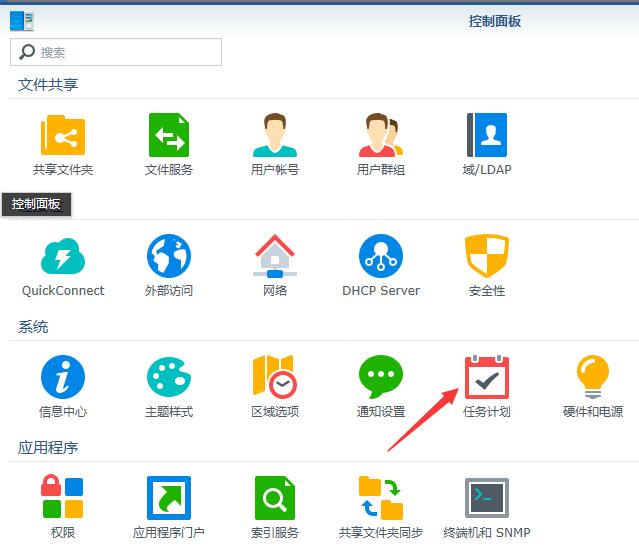This screenshot has height=550, width=639.
Task: Click the 域/LDAP label text
Action: [487, 169]
